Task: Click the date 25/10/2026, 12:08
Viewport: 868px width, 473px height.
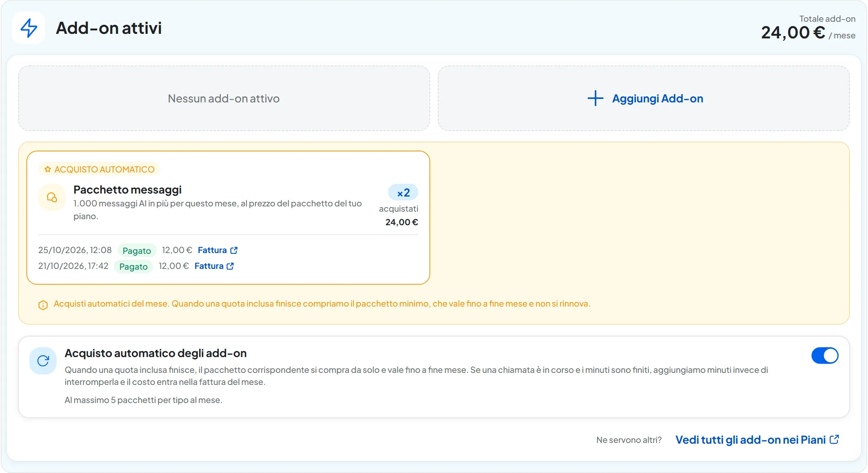Action: pos(75,250)
